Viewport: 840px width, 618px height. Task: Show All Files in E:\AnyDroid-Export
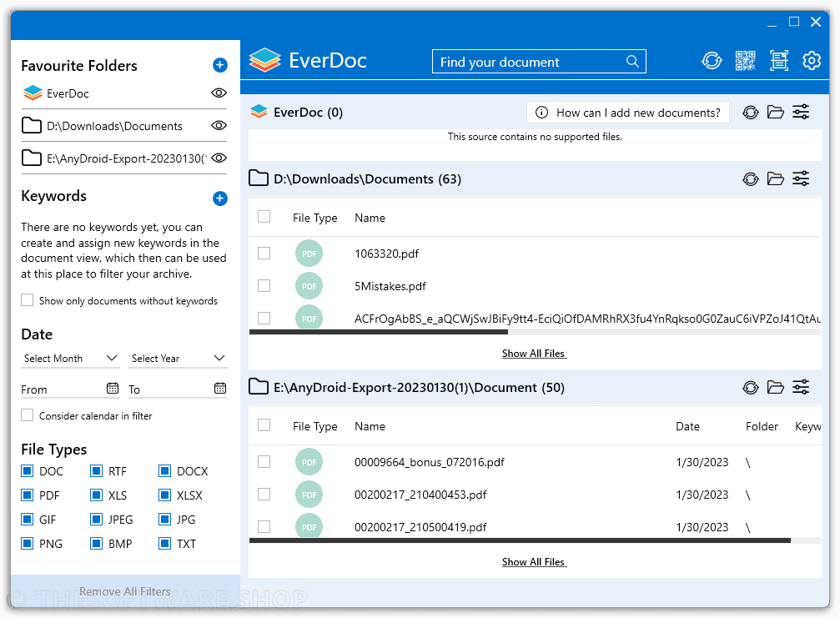pyautogui.click(x=534, y=562)
